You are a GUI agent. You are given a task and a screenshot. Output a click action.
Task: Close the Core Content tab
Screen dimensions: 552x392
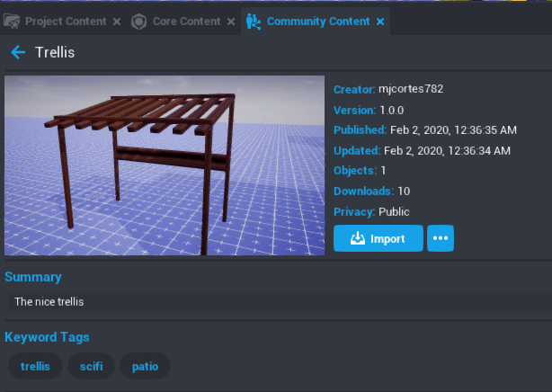coord(231,21)
